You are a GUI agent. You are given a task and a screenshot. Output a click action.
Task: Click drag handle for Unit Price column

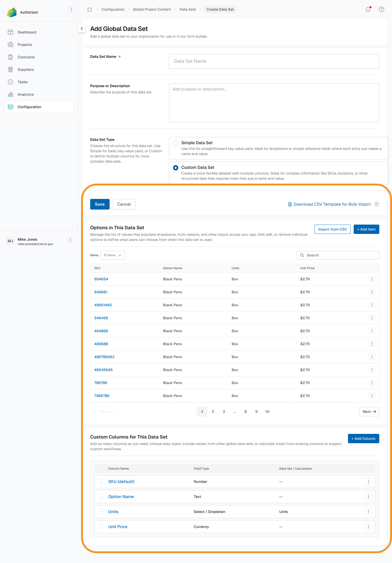tap(101, 527)
